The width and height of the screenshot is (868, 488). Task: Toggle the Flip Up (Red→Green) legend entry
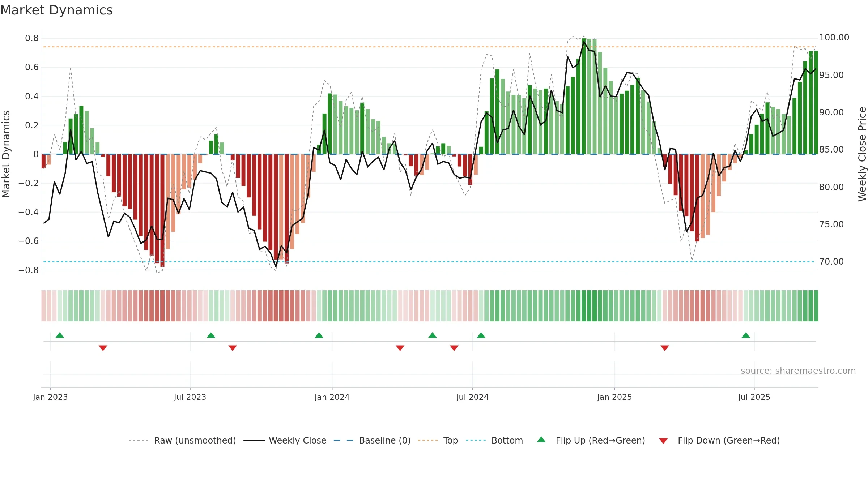click(591, 440)
